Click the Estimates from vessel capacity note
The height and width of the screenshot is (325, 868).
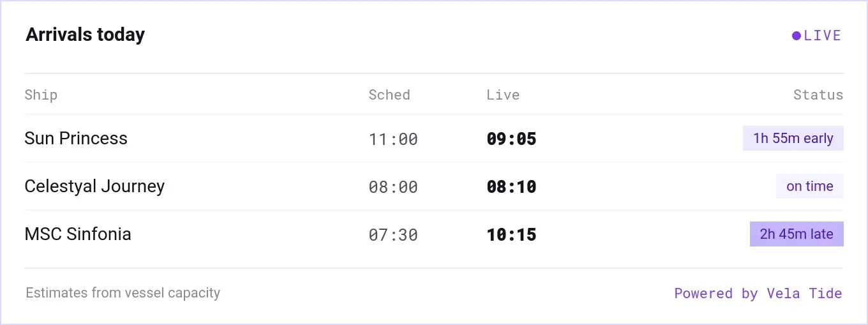[x=123, y=293]
